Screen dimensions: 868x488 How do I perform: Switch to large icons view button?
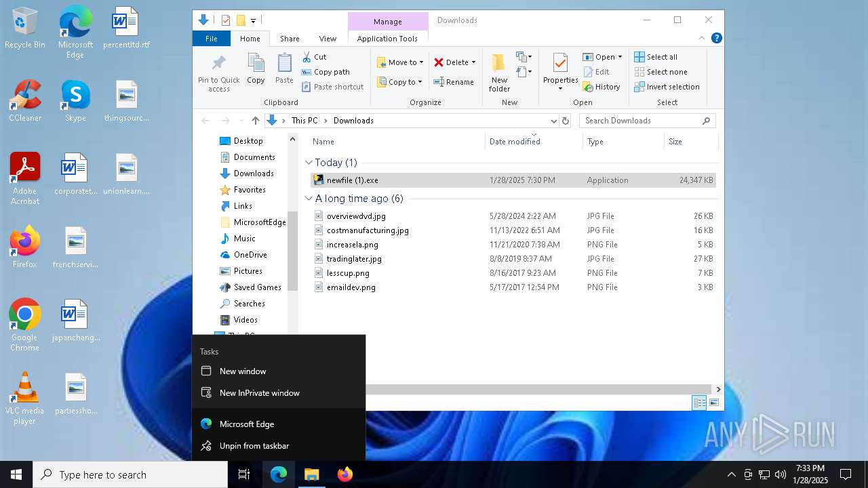coord(714,403)
